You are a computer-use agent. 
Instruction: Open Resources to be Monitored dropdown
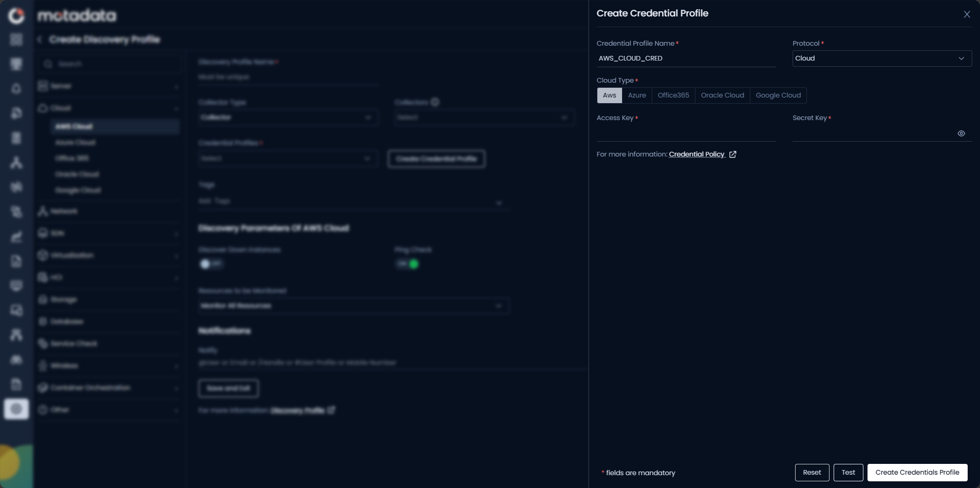coord(353,306)
